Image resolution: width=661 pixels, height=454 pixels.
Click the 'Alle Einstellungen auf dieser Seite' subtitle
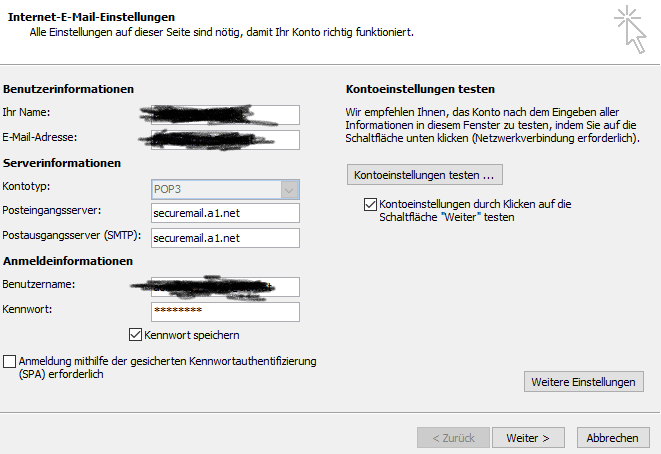click(x=222, y=32)
